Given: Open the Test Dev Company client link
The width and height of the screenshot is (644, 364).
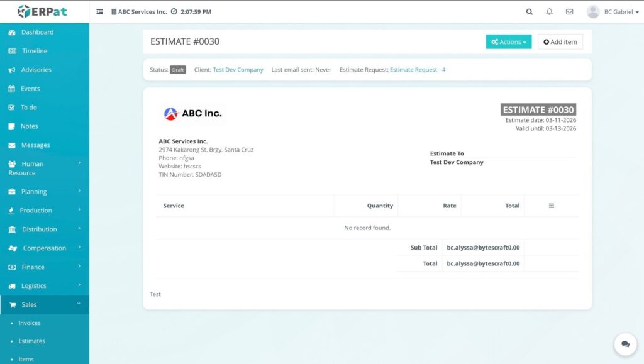Looking at the screenshot, I should pos(238,70).
